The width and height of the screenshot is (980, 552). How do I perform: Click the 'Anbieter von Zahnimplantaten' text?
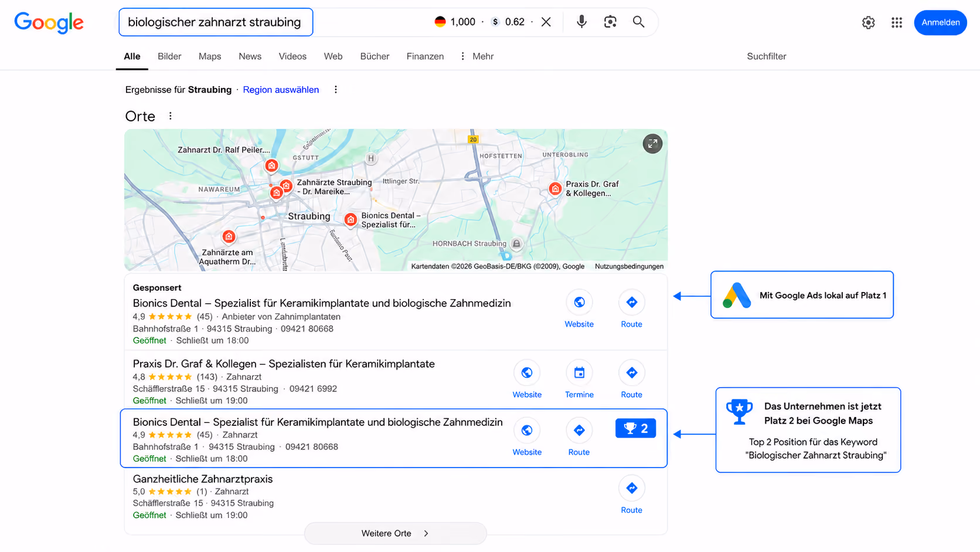[x=281, y=317]
